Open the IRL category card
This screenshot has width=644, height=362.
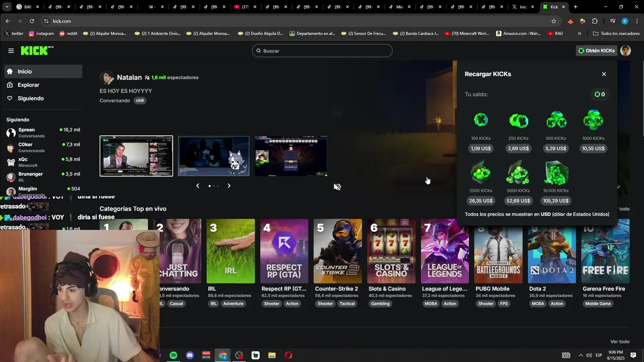pos(230,251)
